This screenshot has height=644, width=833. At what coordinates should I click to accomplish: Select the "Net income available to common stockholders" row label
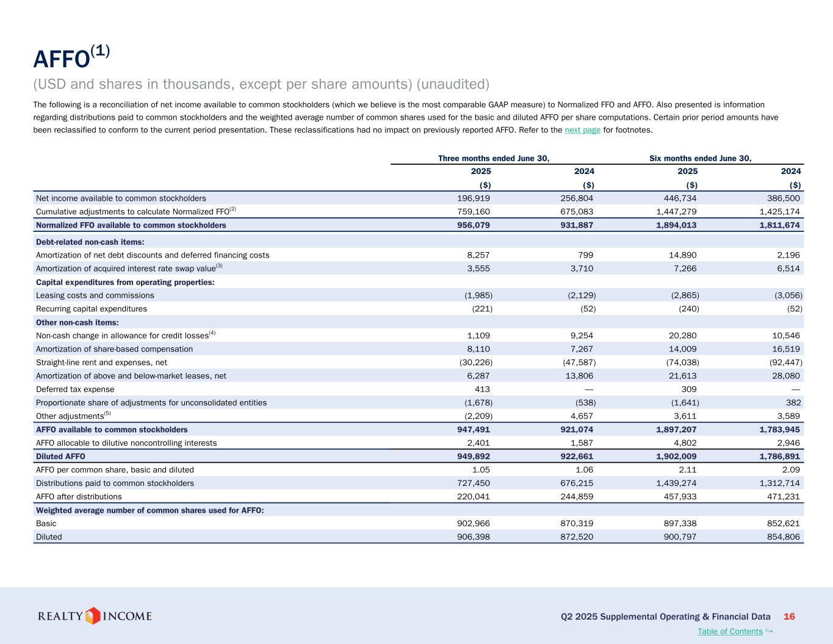[121, 198]
